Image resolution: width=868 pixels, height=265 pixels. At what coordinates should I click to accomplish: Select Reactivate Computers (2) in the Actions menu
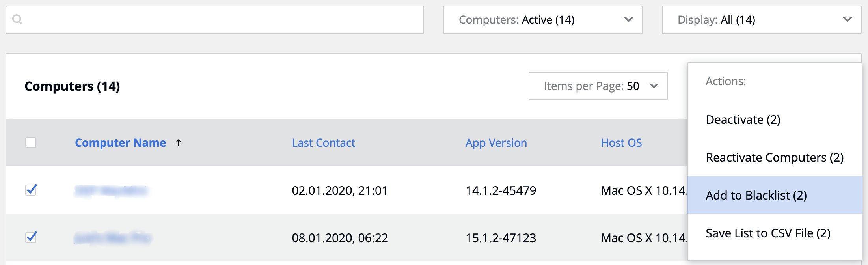[x=774, y=157]
